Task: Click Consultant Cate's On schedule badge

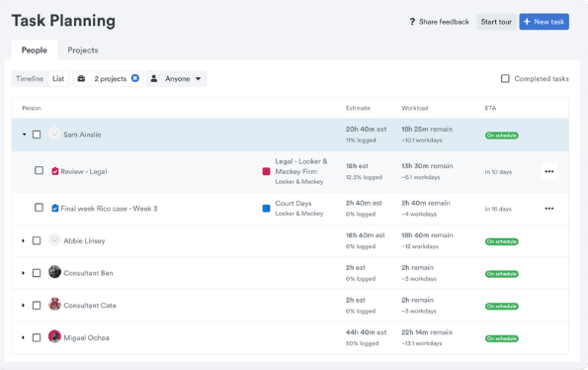Action: point(502,306)
